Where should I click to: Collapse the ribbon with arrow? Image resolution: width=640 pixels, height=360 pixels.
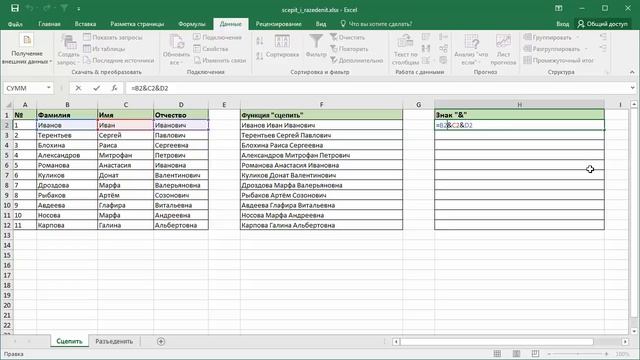(632, 72)
